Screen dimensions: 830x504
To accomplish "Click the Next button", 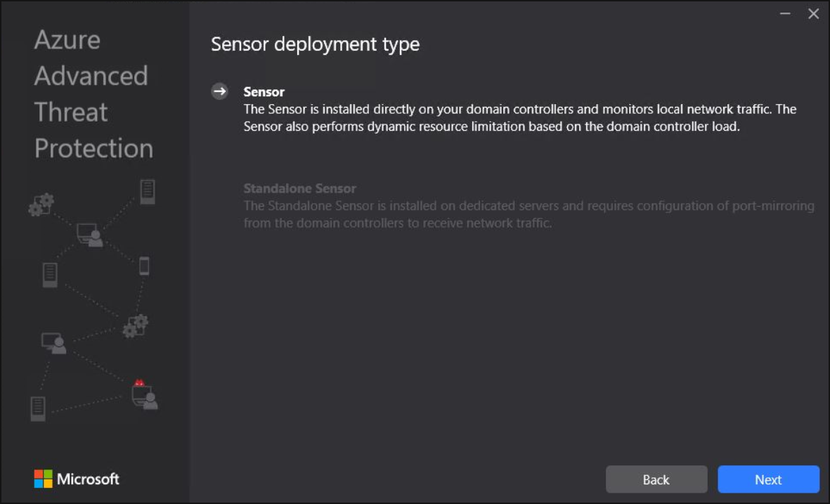I will (x=768, y=479).
